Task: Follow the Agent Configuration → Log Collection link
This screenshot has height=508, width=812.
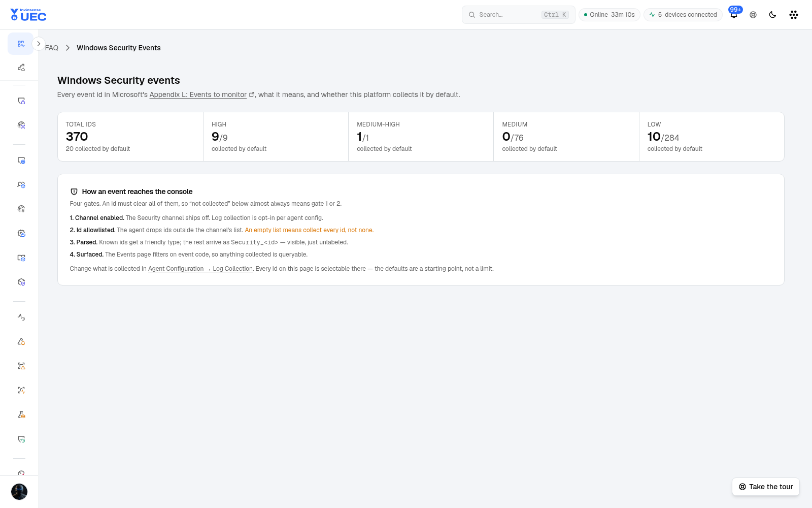Action: point(200,269)
